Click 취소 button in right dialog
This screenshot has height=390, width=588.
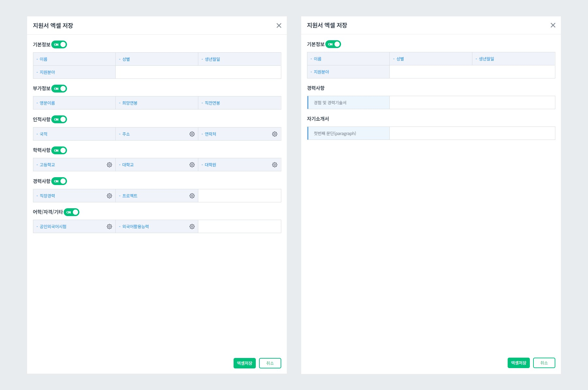[x=544, y=363]
